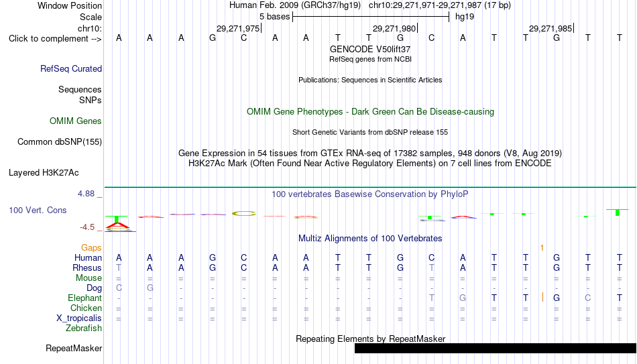Click the faded C in the Elephant row
Screen dimensions: 637x364
click(587, 298)
